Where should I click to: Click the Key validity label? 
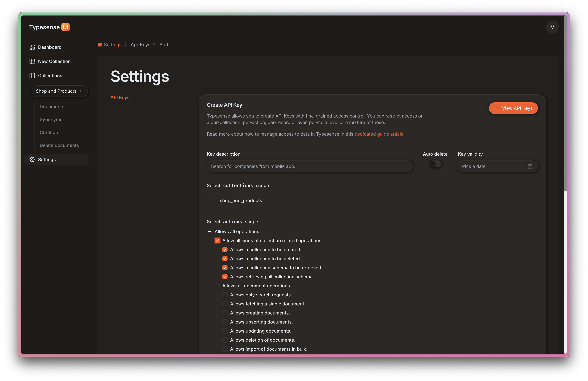click(470, 154)
